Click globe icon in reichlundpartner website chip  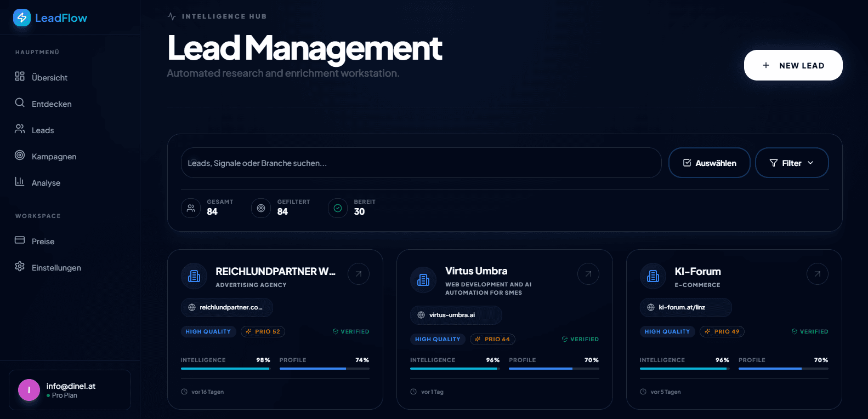point(192,307)
